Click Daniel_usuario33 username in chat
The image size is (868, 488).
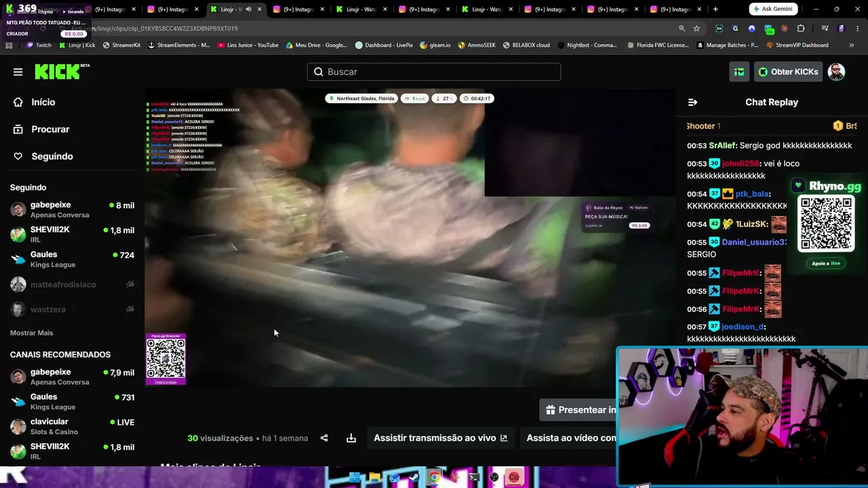[754, 242]
